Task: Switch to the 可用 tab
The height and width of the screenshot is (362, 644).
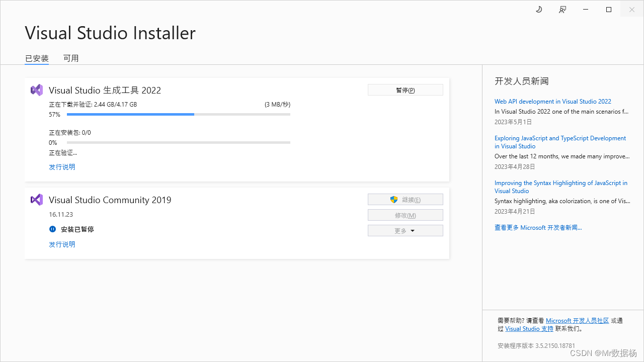Action: 71,58
